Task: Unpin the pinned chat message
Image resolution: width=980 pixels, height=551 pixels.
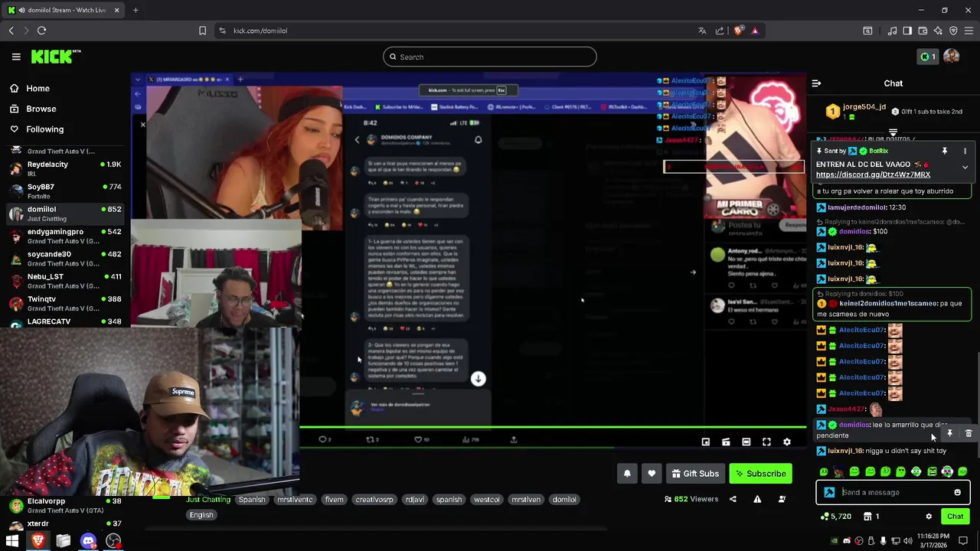Action: (x=944, y=152)
